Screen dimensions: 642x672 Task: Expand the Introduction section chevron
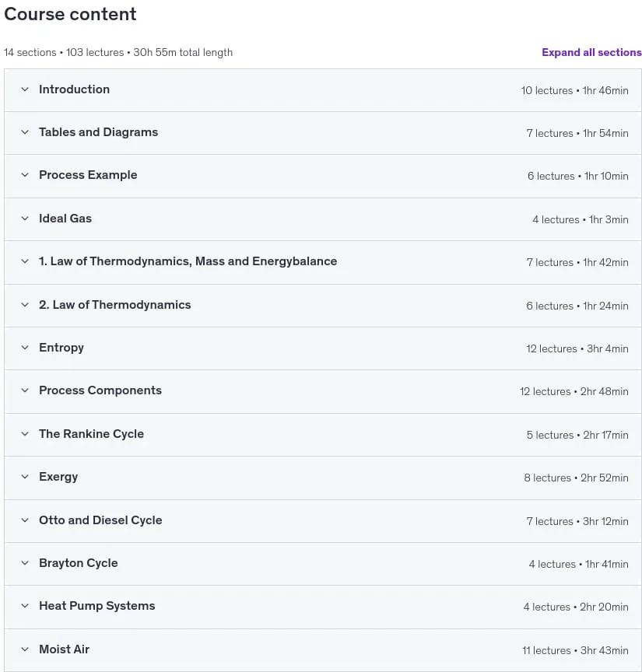click(x=25, y=89)
